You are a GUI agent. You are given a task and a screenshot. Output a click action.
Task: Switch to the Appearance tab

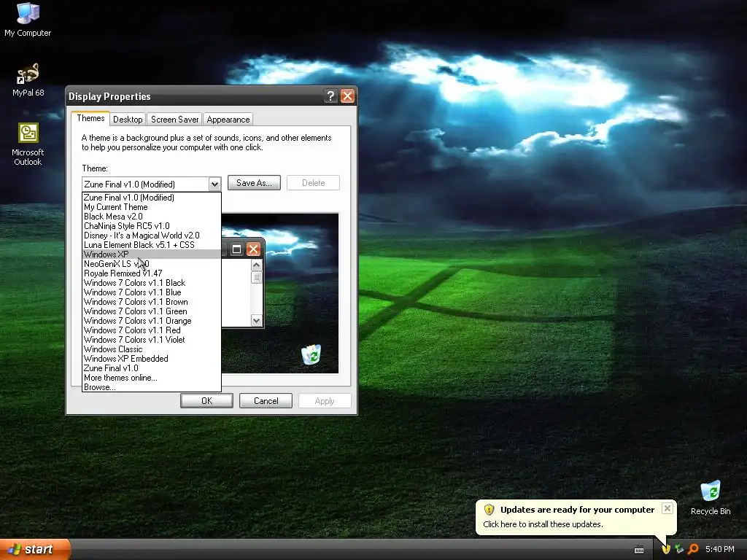pyautogui.click(x=228, y=120)
